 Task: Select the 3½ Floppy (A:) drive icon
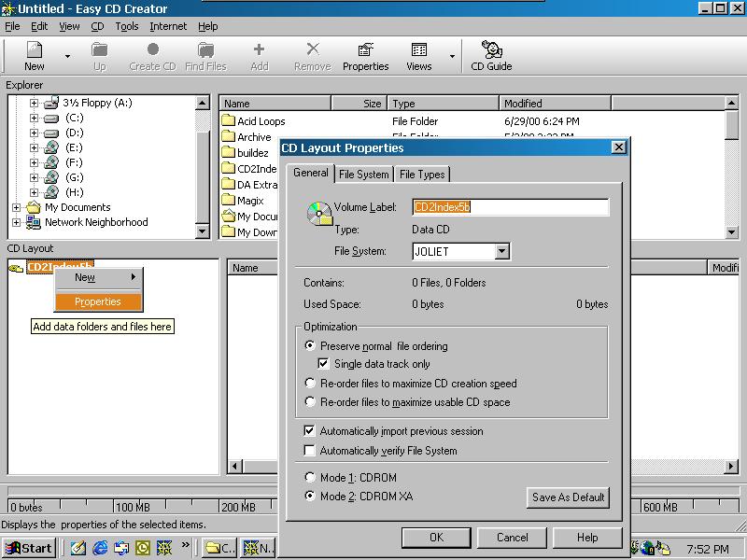click(51, 103)
